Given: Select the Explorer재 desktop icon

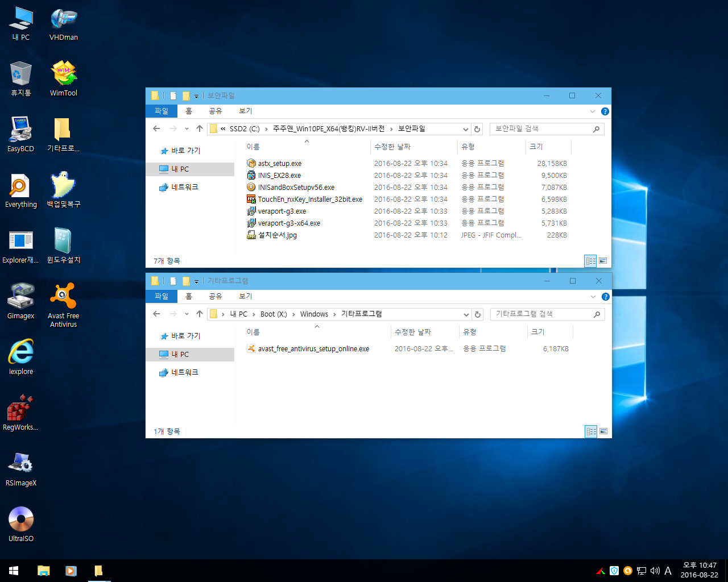Looking at the screenshot, I should (x=21, y=247).
